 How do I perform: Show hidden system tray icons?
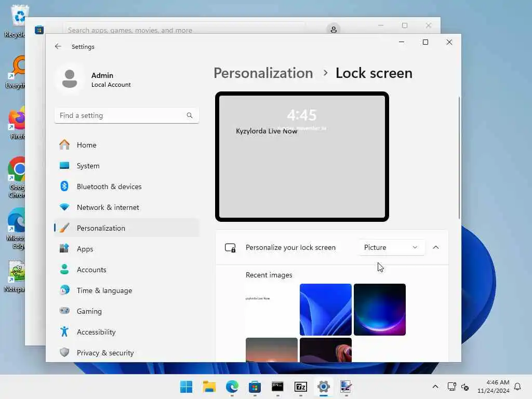pyautogui.click(x=435, y=387)
